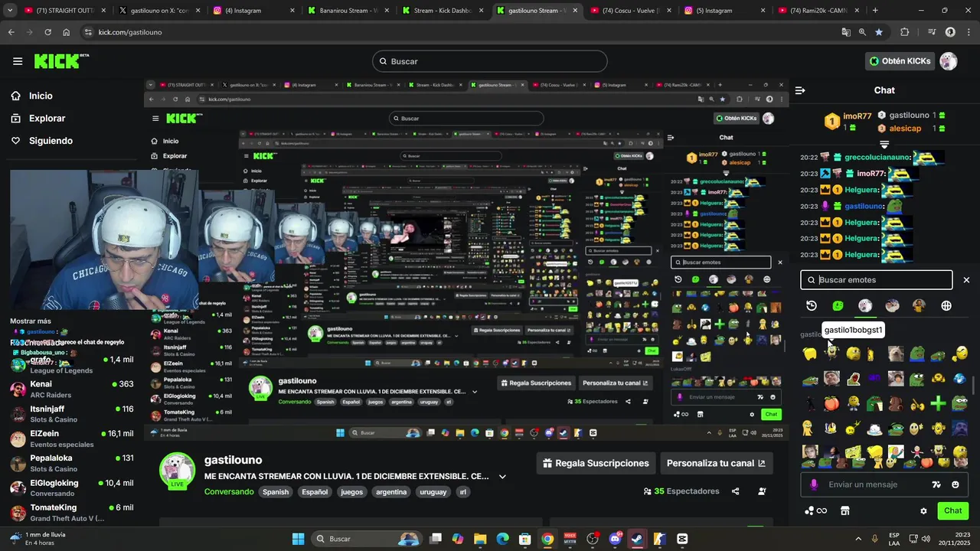980x551 pixels.
Task: Open the 7TV icon in the chat input
Action: tap(936, 484)
